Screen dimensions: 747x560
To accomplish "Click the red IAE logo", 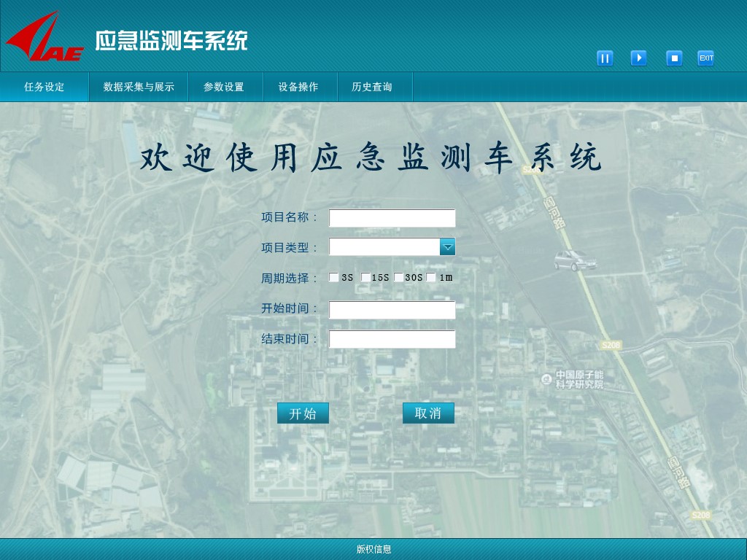I will pyautogui.click(x=45, y=39).
